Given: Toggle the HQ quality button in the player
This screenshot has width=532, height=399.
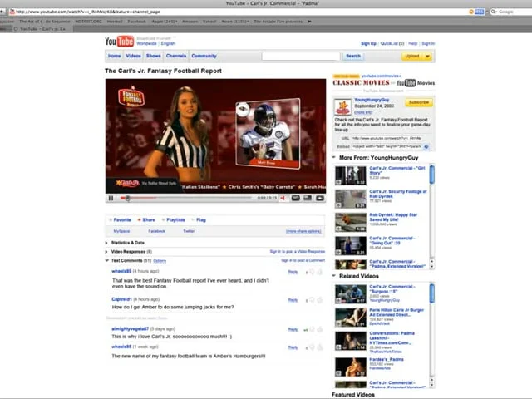Looking at the screenshot, I should 296,198.
